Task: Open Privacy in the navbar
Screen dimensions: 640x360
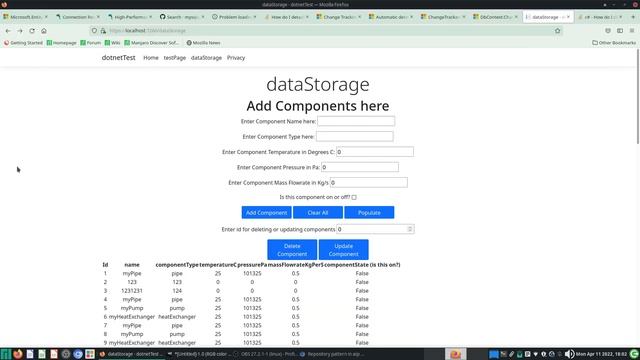Action: click(x=236, y=58)
